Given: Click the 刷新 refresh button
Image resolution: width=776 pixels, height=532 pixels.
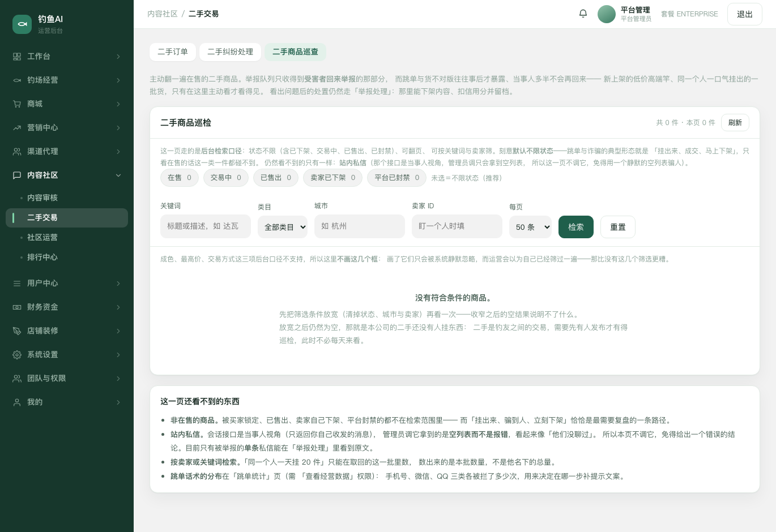Looking at the screenshot, I should (x=735, y=123).
